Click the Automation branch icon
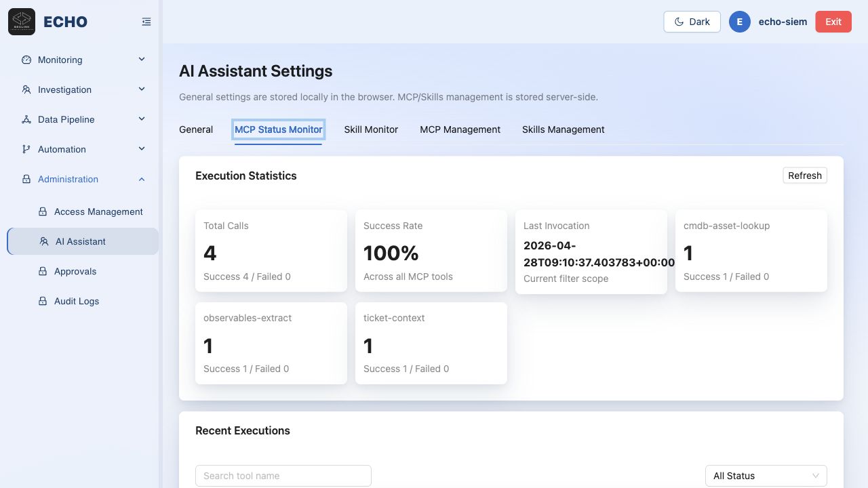Viewport: 868px width, 488px height. pos(26,149)
